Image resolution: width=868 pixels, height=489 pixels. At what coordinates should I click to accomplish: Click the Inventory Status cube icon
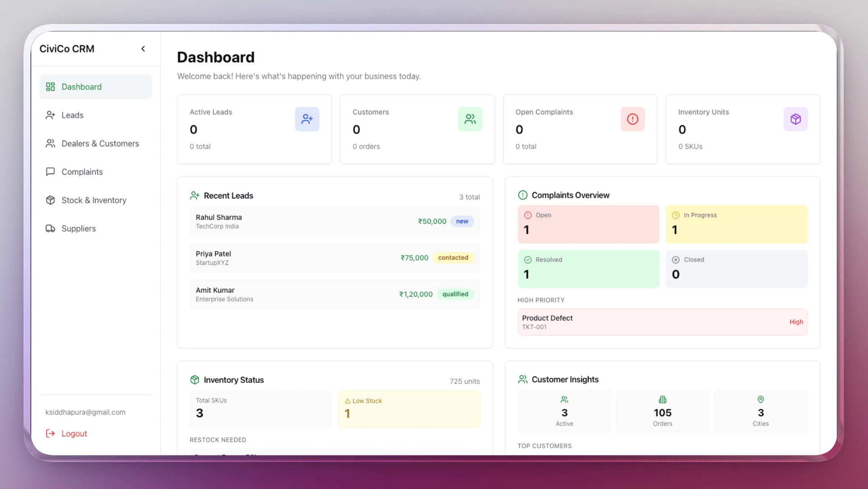[x=195, y=380]
